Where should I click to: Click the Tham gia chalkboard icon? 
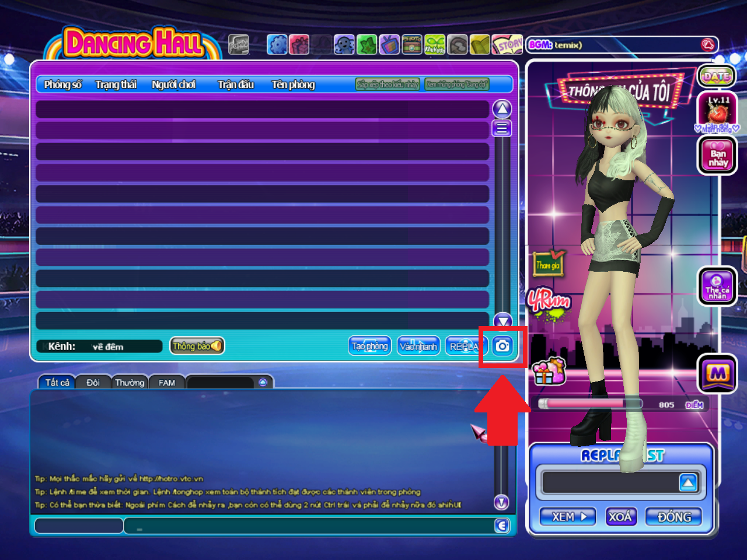[549, 264]
